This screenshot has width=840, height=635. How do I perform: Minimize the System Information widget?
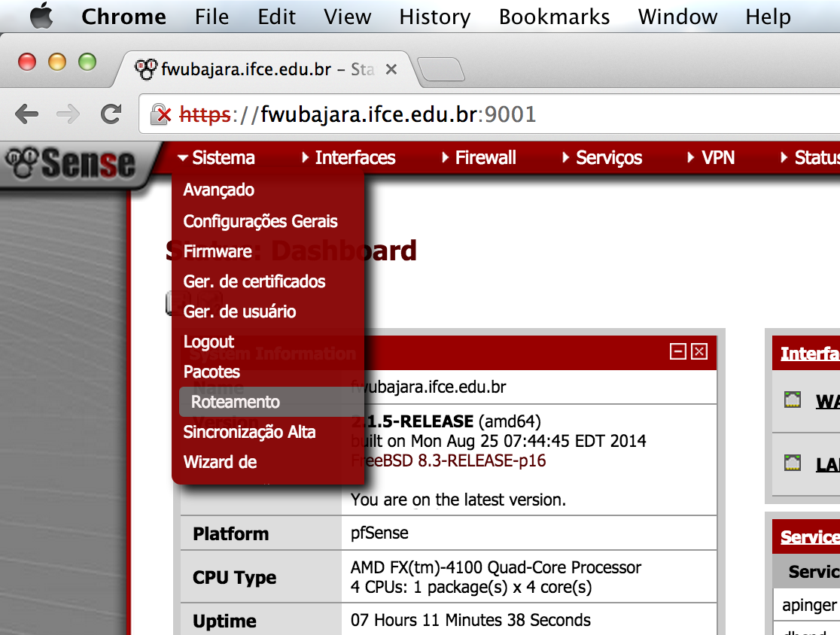pyautogui.click(x=677, y=352)
